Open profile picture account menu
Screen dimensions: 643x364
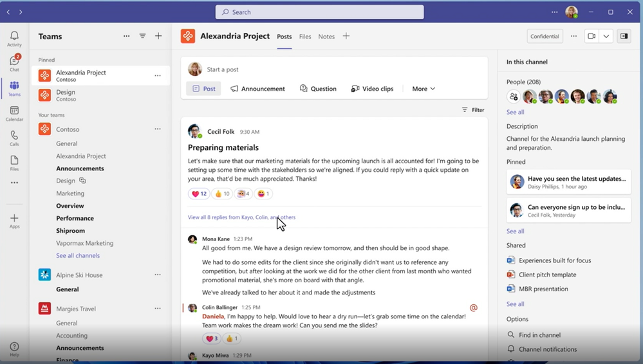[572, 12]
